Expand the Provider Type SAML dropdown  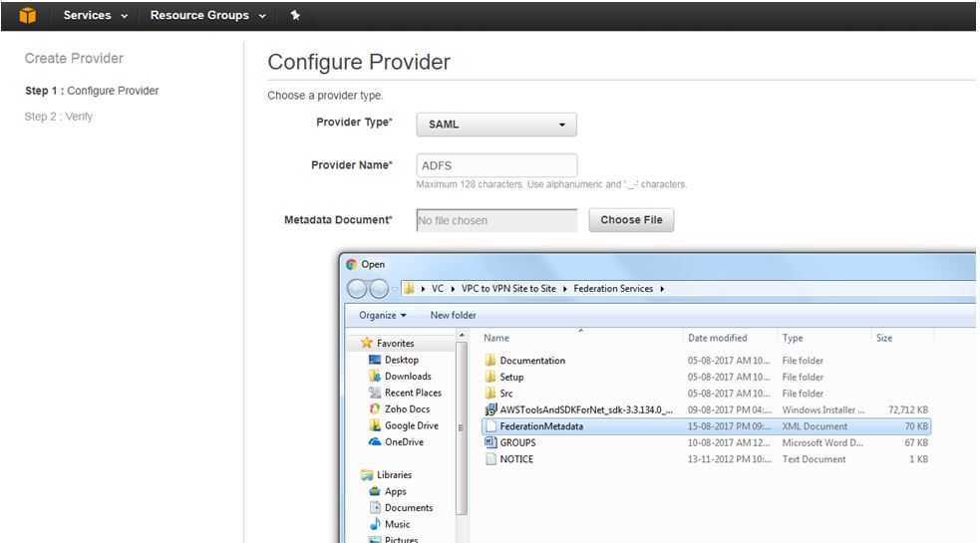(496, 125)
